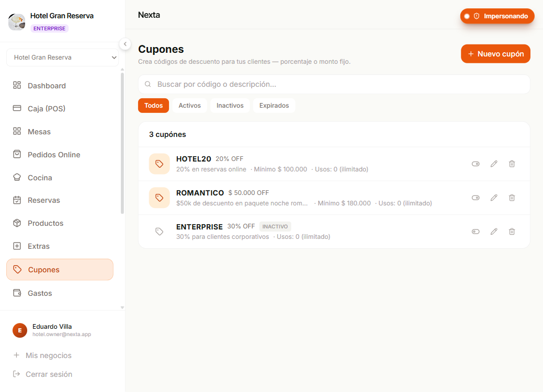This screenshot has width=543, height=392.
Task: Delete the ENTERPRISE coupon using trash icon
Action: (x=512, y=232)
